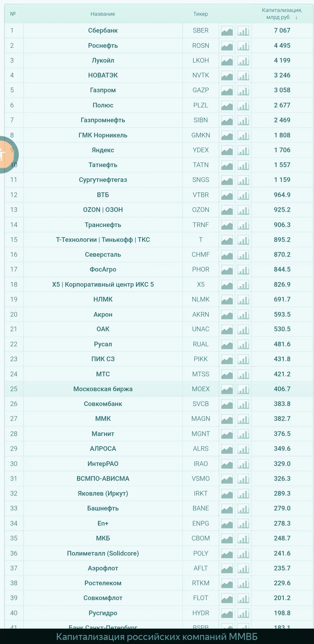The height and width of the screenshot is (644, 314).
Task: Click the area chart icon in the MOEX row
Action: pyautogui.click(x=227, y=389)
